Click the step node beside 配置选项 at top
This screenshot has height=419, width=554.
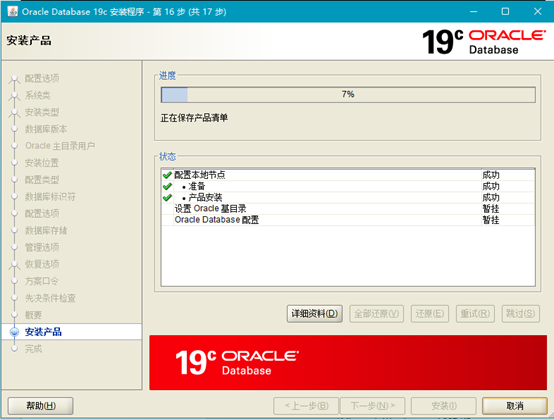(14, 78)
